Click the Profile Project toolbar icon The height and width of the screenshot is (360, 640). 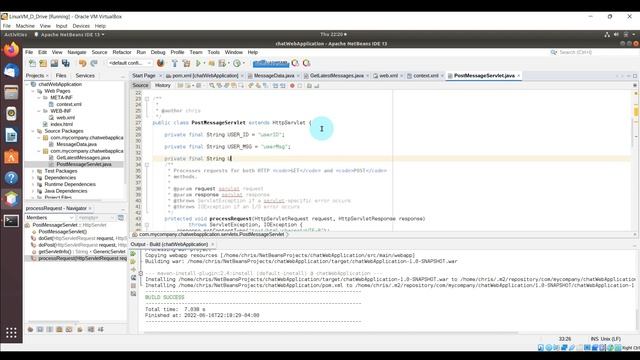click(237, 63)
